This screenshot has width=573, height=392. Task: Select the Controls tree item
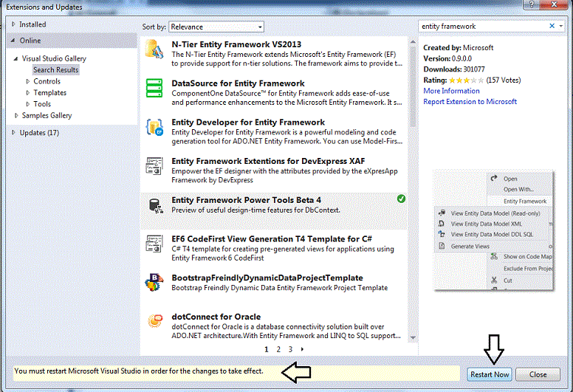[x=47, y=81]
